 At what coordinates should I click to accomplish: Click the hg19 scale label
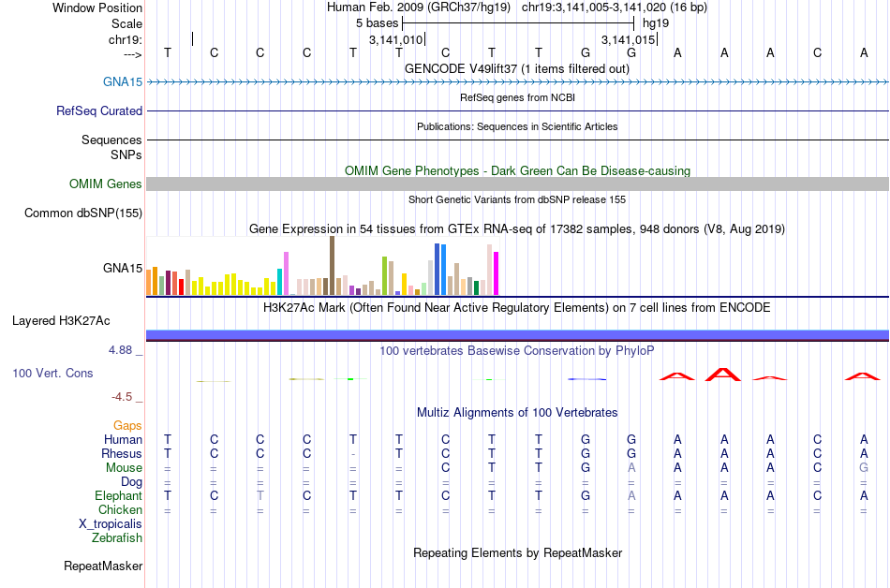point(656,23)
